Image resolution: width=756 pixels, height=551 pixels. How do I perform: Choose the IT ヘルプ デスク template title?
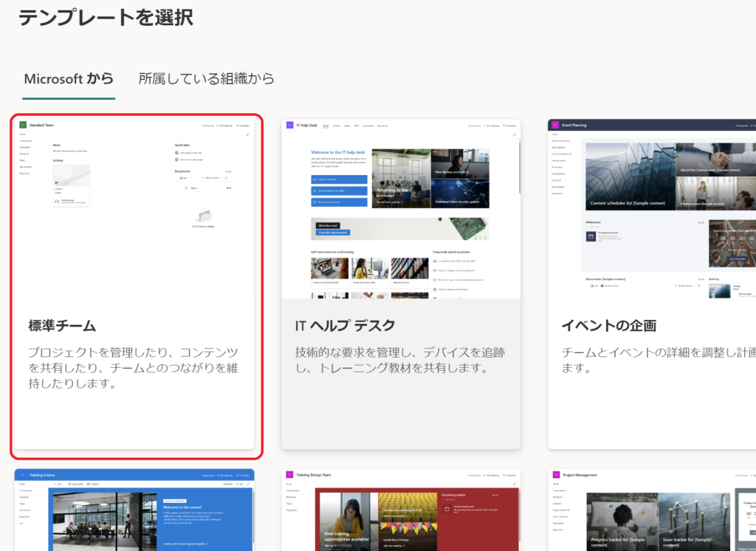coord(345,326)
